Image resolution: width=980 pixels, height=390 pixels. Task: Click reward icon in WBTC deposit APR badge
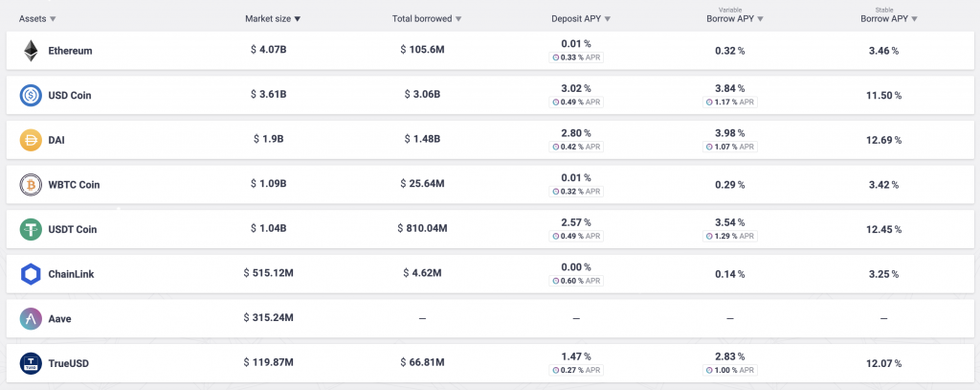[x=556, y=192]
